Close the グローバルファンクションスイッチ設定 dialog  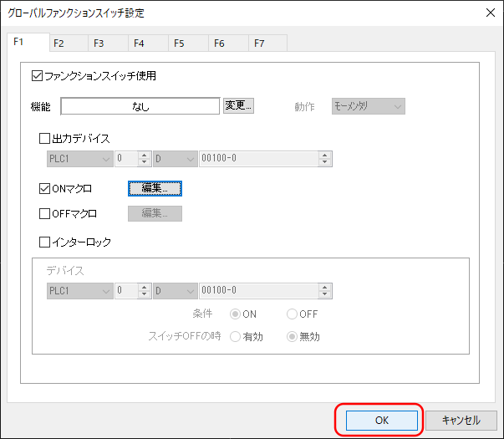(488, 13)
